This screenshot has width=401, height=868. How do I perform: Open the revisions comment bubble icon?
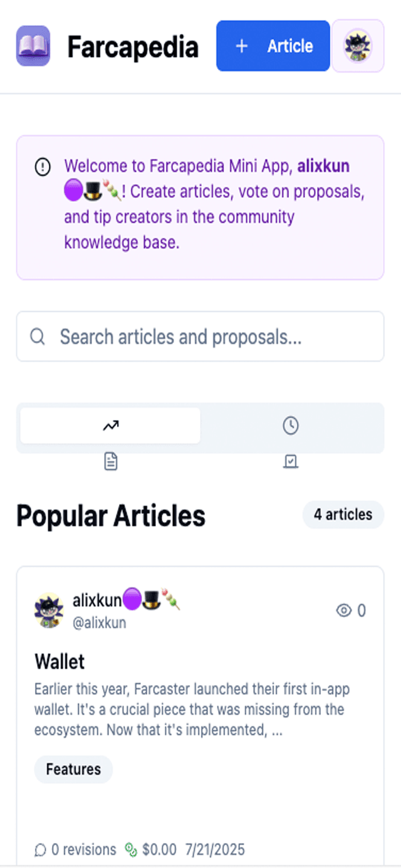(x=40, y=850)
